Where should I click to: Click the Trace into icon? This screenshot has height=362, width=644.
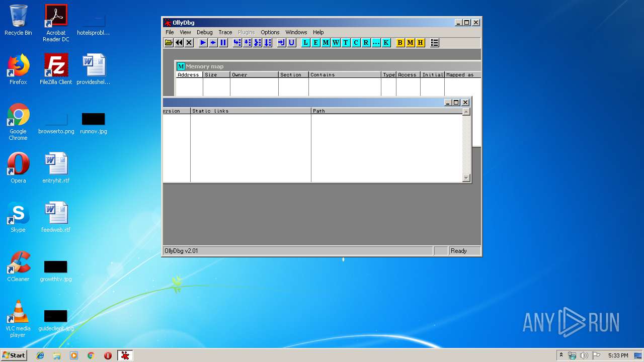(257, 43)
